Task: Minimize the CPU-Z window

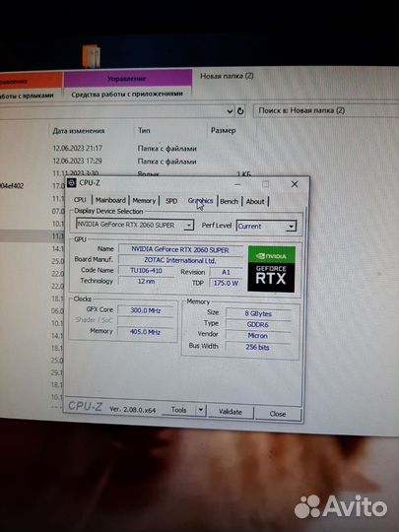Action: tap(237, 184)
